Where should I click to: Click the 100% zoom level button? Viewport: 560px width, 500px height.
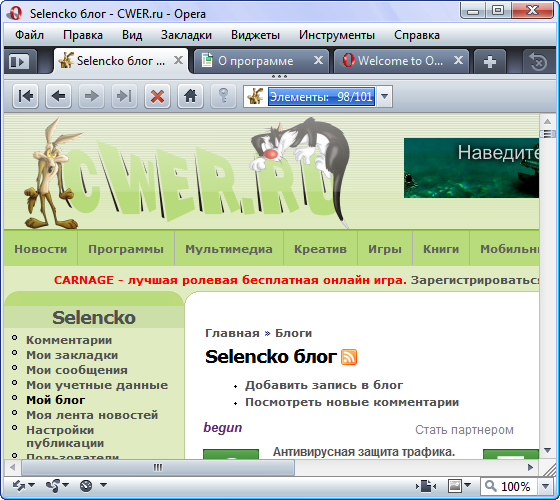point(515,486)
